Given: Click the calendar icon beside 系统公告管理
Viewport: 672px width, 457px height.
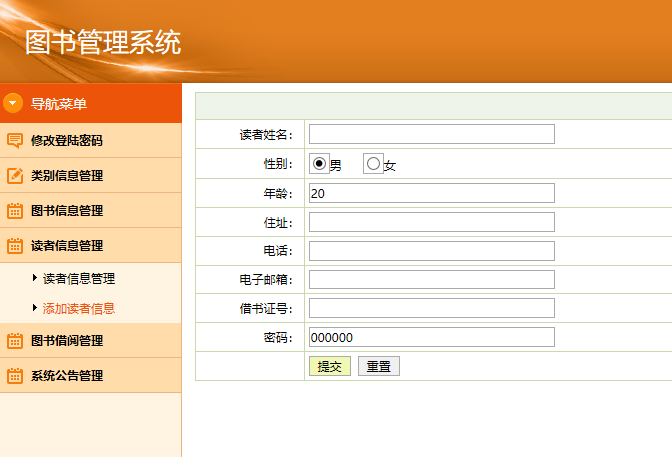Looking at the screenshot, I should click(x=15, y=376).
